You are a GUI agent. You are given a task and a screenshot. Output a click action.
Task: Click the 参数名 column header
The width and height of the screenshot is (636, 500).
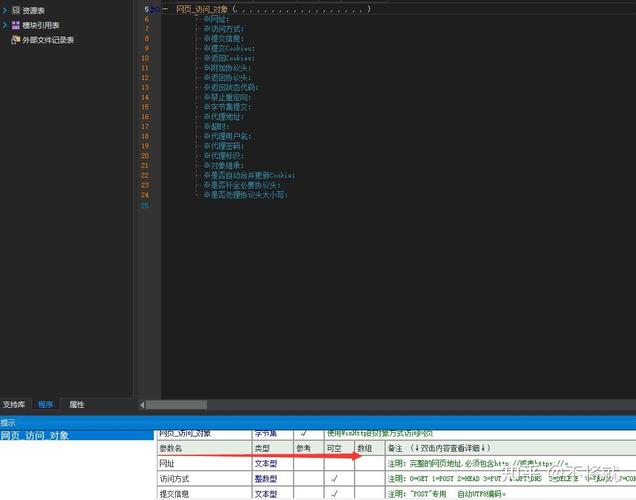point(204,448)
